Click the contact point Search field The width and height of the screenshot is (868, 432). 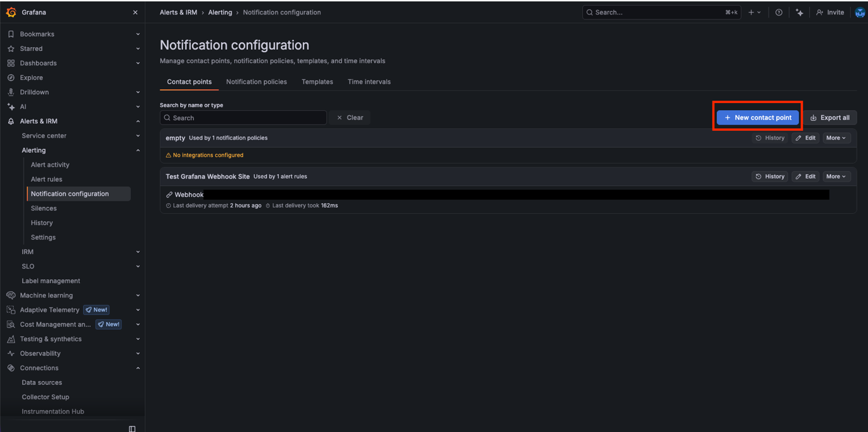[x=243, y=118]
